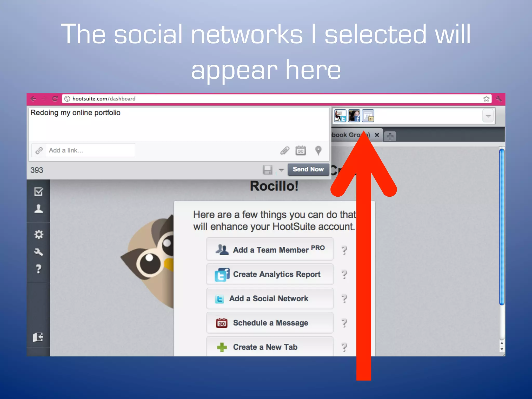Screen dimensions: 532x399
Task: Click help icon beside Add a Team Member
Action: click(x=344, y=250)
